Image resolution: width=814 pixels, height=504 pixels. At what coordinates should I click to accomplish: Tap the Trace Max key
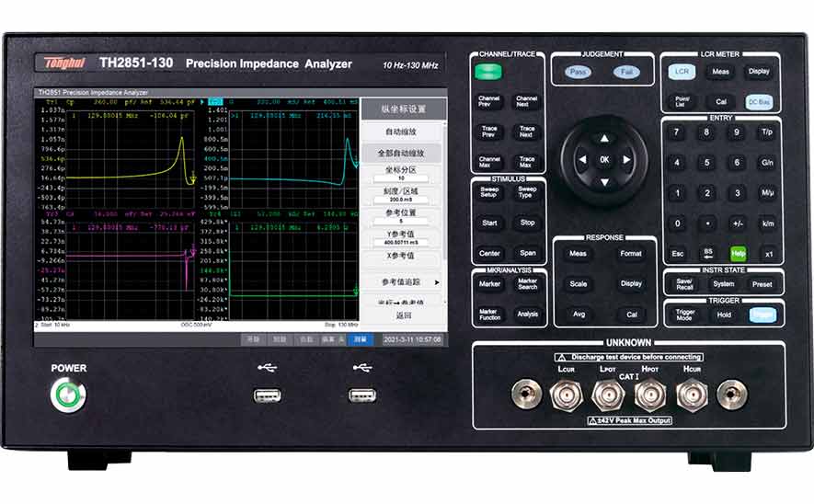coord(526,162)
